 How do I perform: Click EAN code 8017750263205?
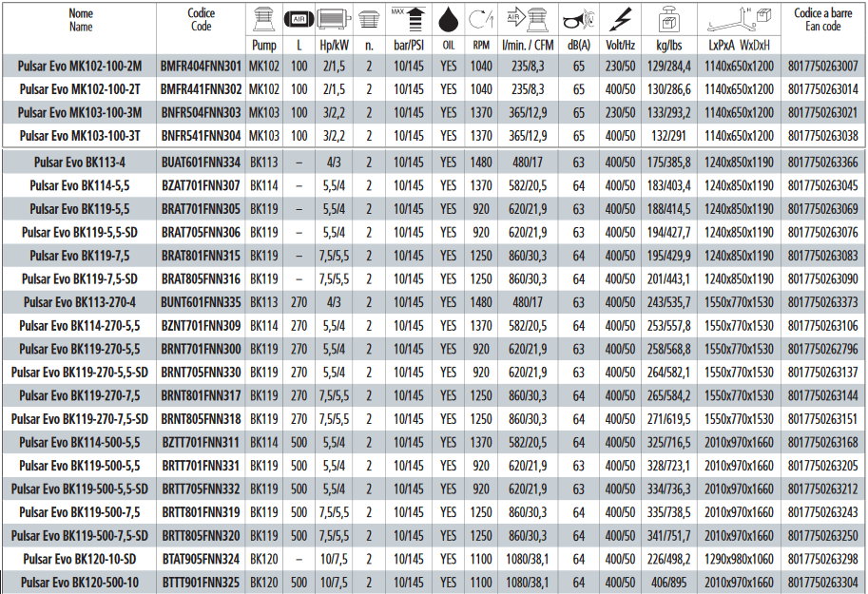coord(822,466)
